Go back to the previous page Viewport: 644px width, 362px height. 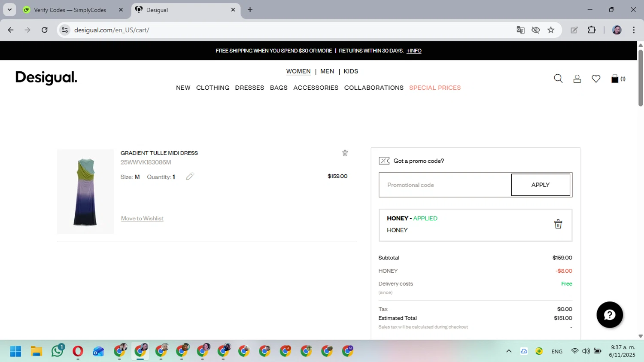pyautogui.click(x=11, y=30)
